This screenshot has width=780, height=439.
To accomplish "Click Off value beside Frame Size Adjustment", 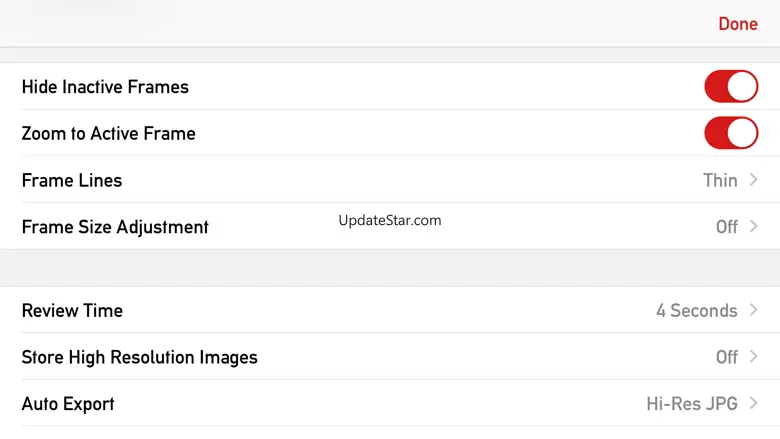I will click(726, 227).
